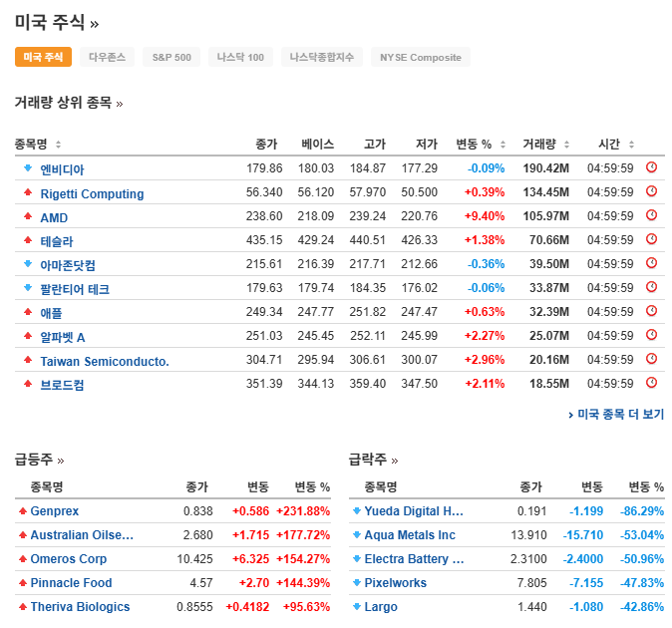Click the 베이스 column header

pos(318,144)
